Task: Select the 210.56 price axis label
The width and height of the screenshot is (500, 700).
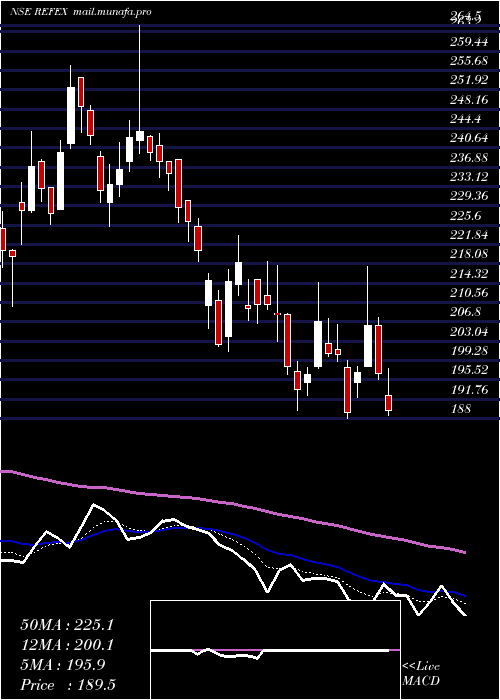Action: coord(468,293)
